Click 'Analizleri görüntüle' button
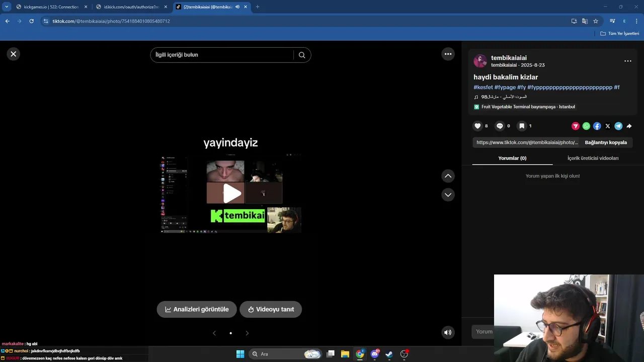 (197, 309)
